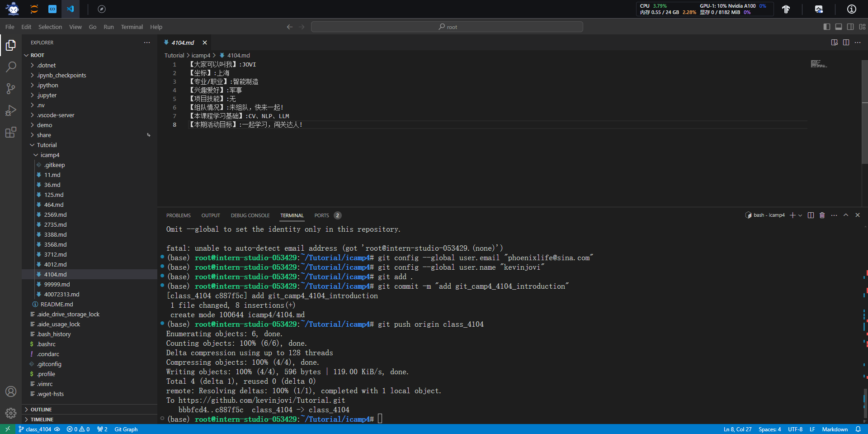The image size is (868, 434).
Task: Split the editor right
Action: (846, 43)
